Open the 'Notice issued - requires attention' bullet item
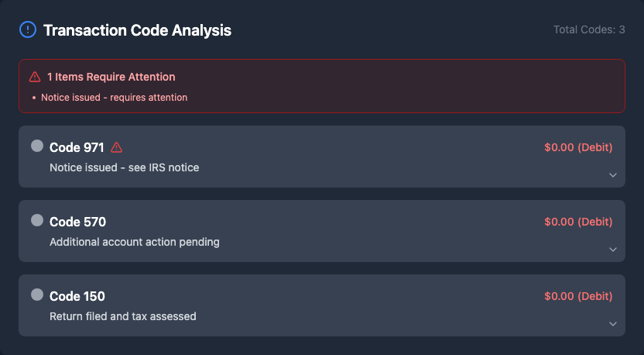Image resolution: width=644 pixels, height=355 pixels. (x=114, y=98)
